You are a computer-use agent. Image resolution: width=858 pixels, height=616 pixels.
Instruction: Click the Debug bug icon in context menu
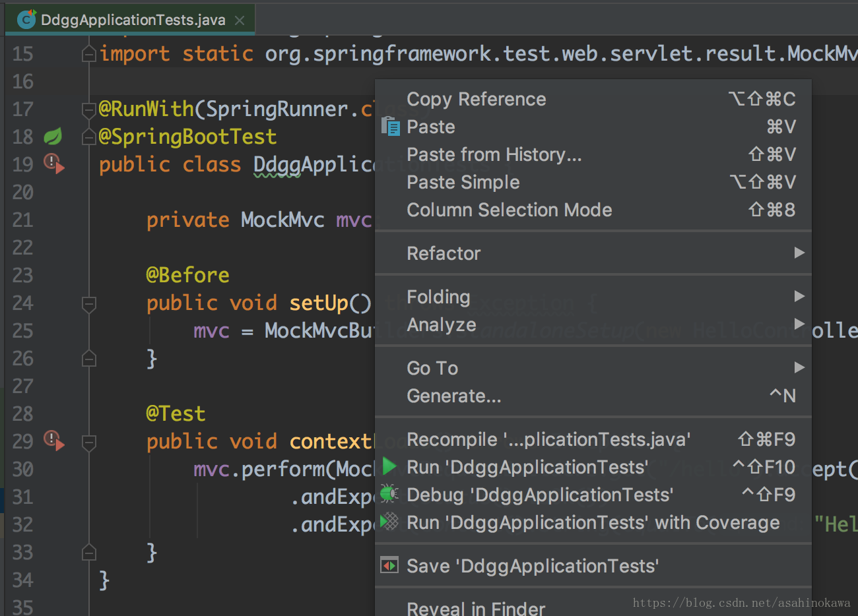pos(389,494)
